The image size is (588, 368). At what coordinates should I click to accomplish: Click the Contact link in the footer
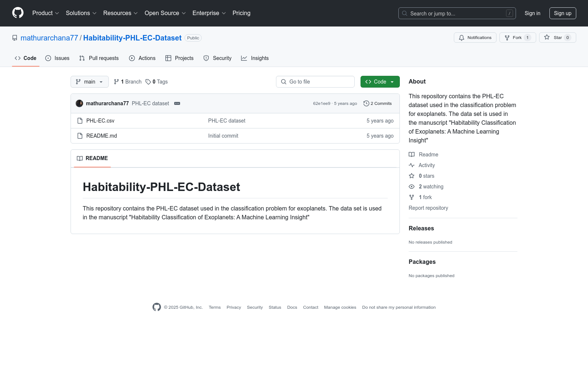click(x=311, y=307)
